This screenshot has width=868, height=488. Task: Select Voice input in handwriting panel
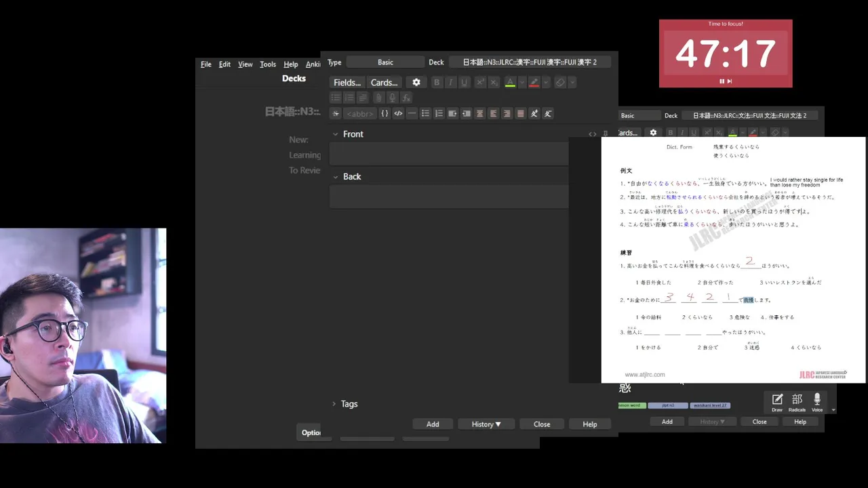click(817, 403)
